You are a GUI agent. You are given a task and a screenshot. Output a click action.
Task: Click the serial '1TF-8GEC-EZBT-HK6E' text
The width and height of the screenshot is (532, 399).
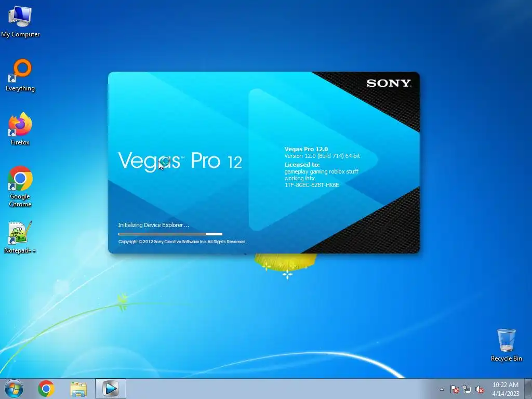(312, 185)
